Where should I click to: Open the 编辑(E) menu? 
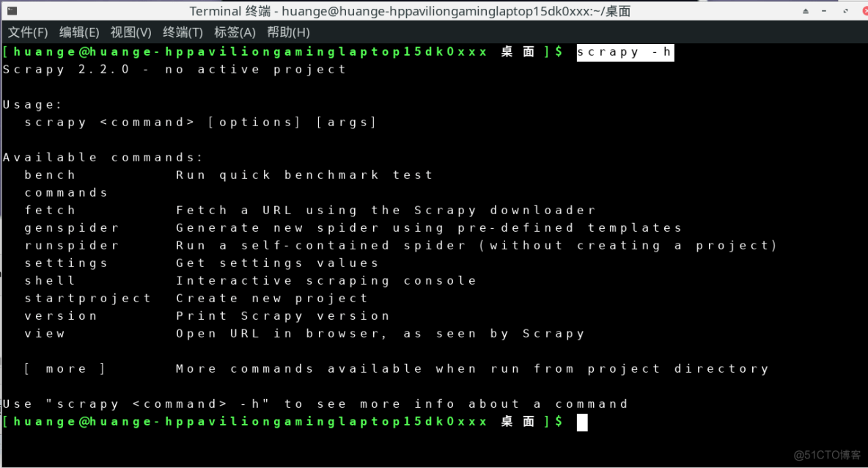(x=79, y=32)
